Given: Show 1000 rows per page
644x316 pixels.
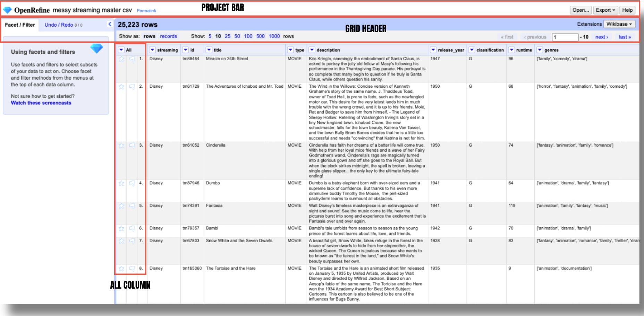Looking at the screenshot, I should point(274,36).
